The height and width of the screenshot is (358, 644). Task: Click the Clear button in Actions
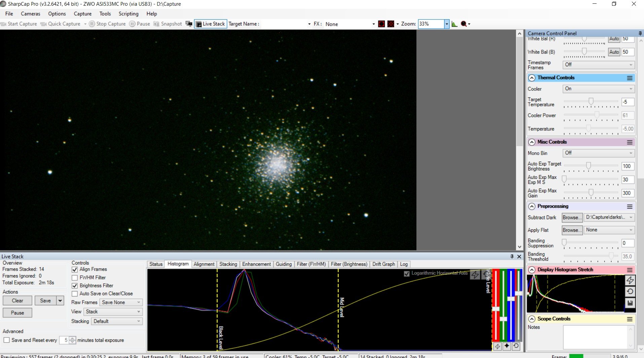pos(17,301)
